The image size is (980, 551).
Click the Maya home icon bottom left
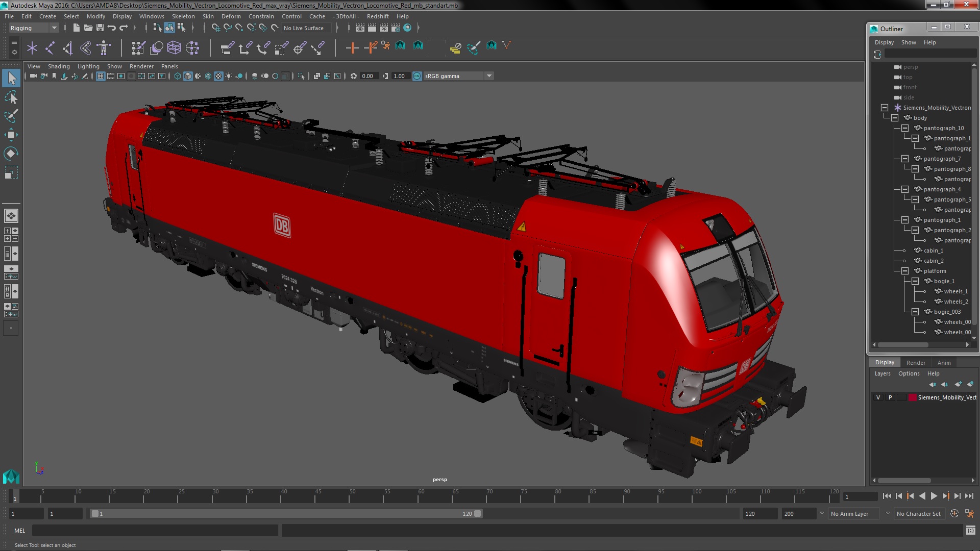[x=11, y=477]
